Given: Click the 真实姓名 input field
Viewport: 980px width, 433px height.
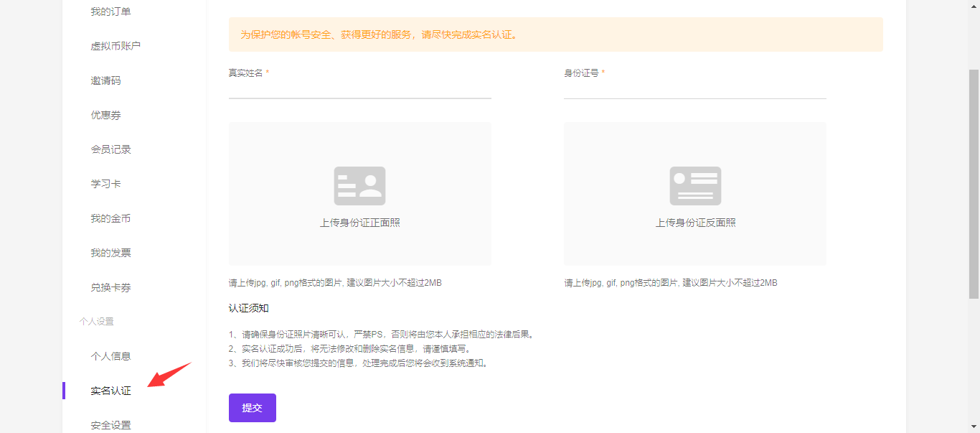Looking at the screenshot, I should click(359, 89).
